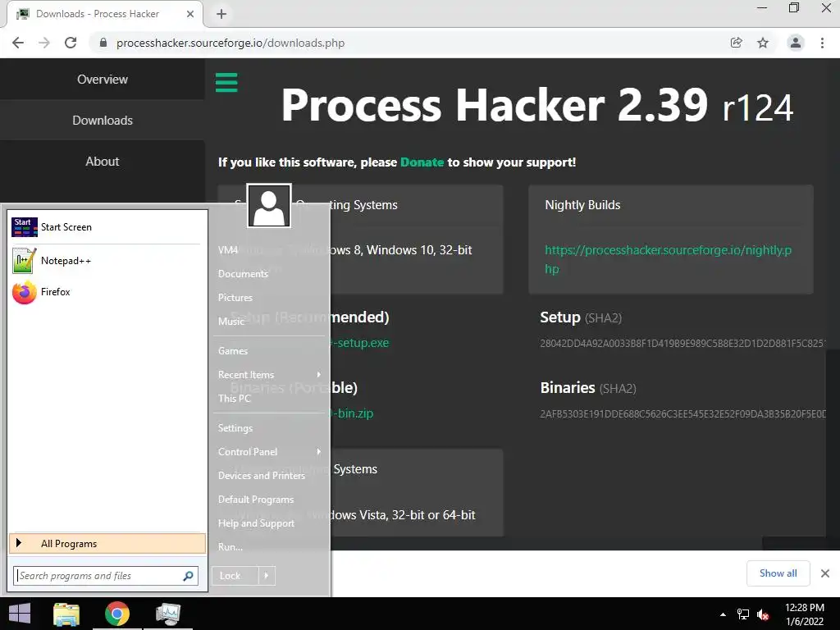
Task: Click the Setup SHA2 hash text
Action: (x=683, y=344)
